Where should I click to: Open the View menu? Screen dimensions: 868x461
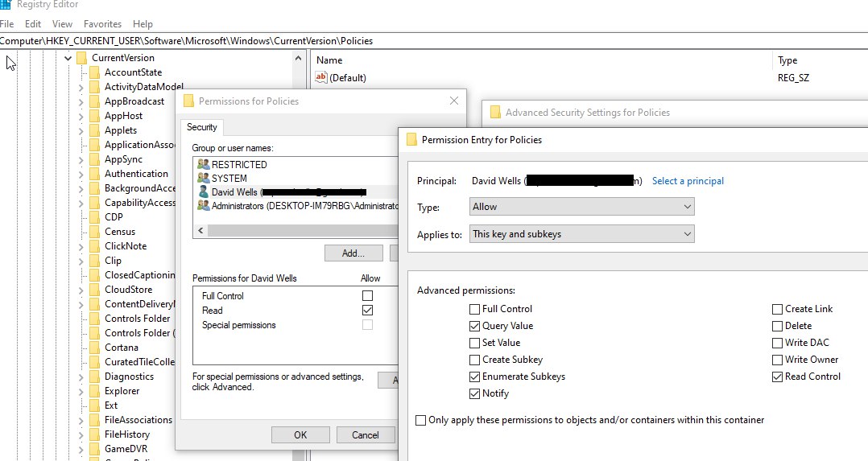coord(62,24)
